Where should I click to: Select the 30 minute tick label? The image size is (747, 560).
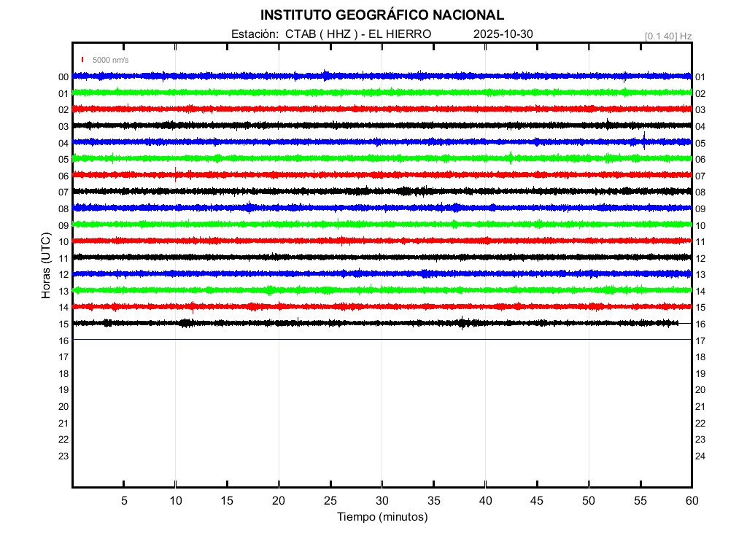pyautogui.click(x=382, y=500)
